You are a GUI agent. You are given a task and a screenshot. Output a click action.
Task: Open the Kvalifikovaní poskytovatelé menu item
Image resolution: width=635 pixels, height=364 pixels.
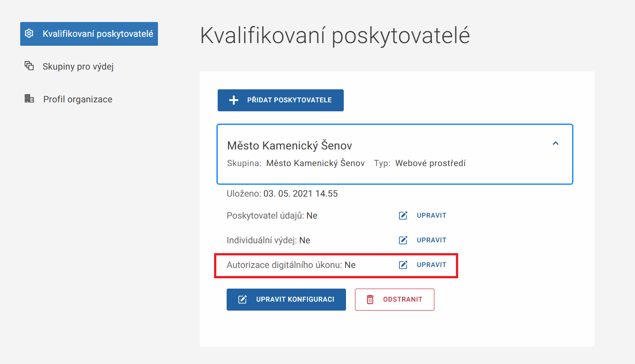[97, 34]
